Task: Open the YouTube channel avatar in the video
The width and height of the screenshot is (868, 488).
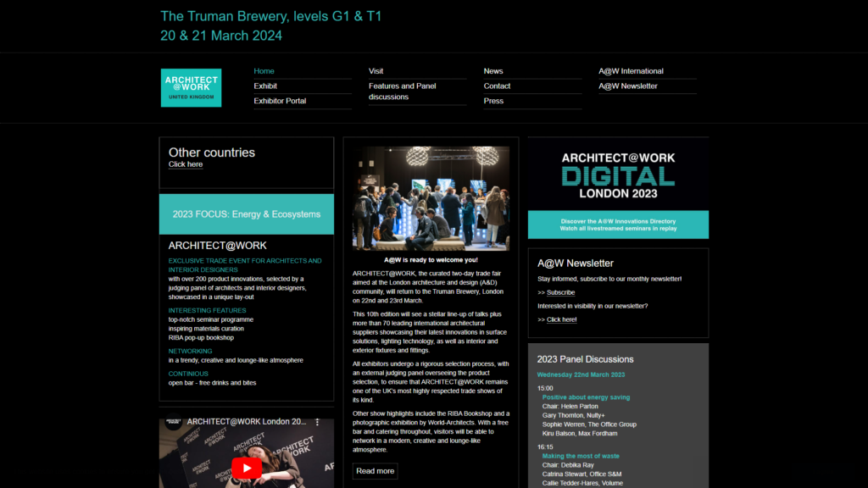Action: [x=173, y=422]
